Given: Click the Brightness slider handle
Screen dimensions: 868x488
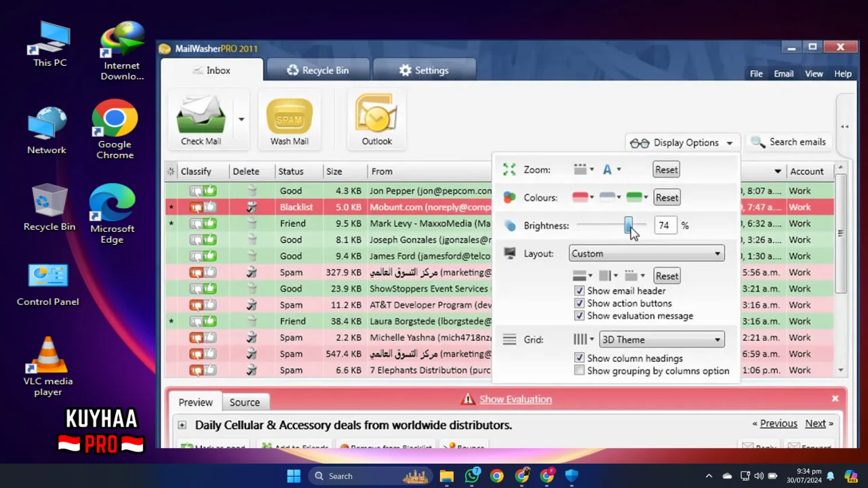Looking at the screenshot, I should (x=629, y=225).
